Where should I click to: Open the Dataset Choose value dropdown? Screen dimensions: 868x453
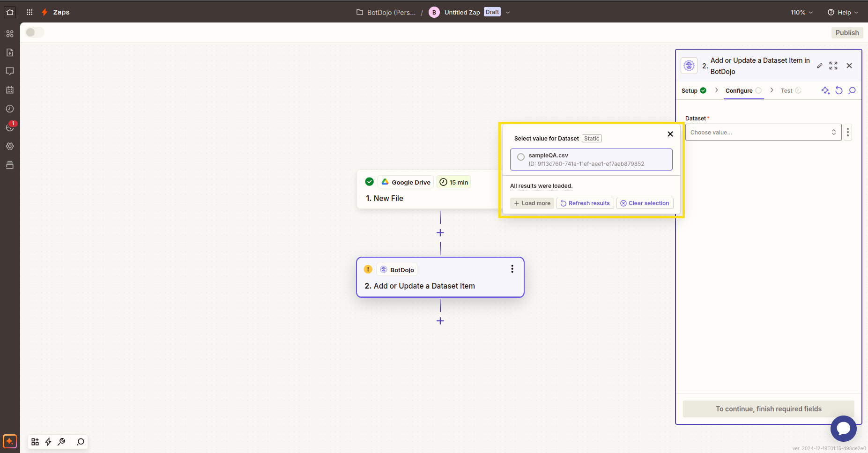764,132
